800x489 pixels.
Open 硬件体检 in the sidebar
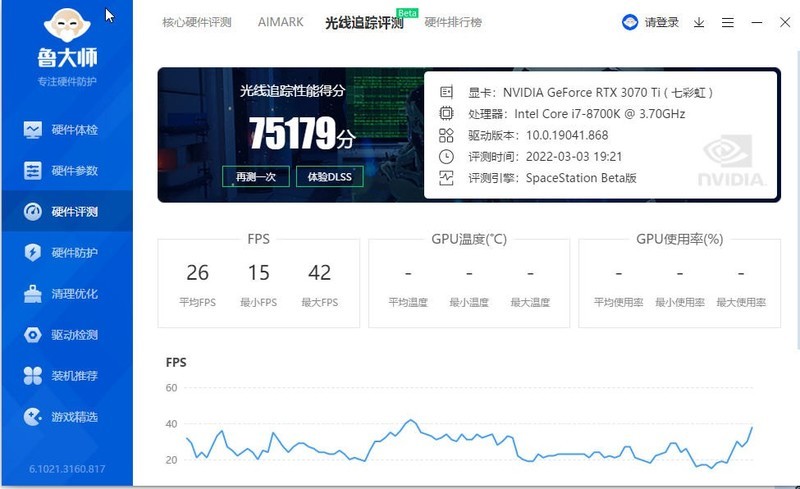pos(67,130)
